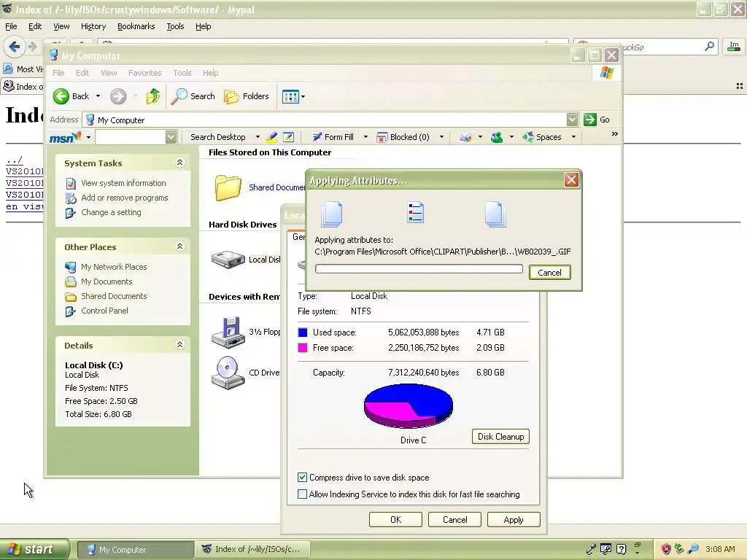The width and height of the screenshot is (747, 560).
Task: Click the MSN search text field
Action: [x=130, y=137]
